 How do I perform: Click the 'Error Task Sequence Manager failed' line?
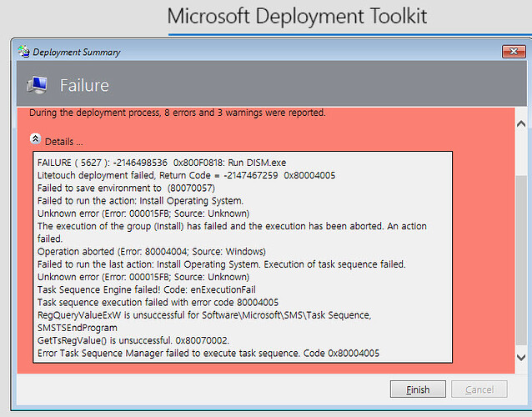[x=208, y=353]
